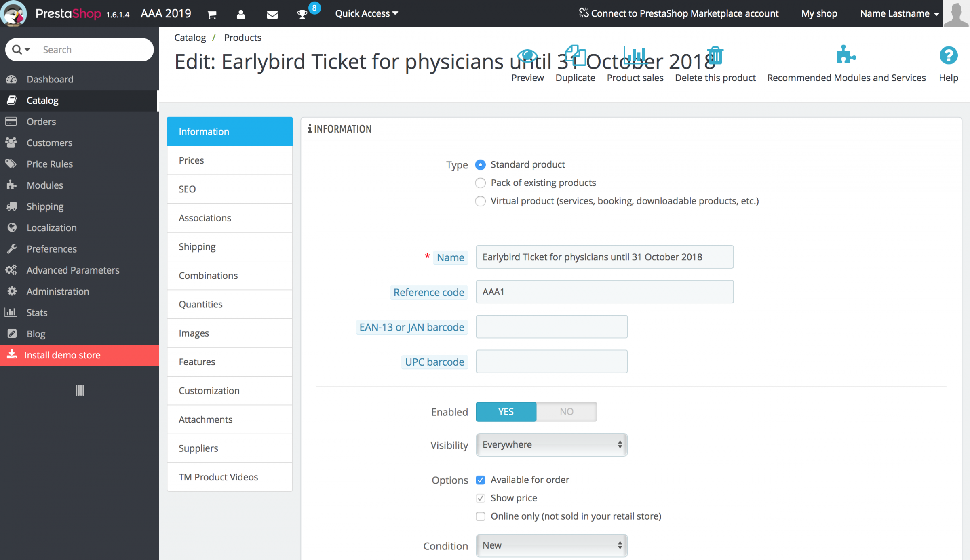Open Product sales chart icon

(x=635, y=56)
